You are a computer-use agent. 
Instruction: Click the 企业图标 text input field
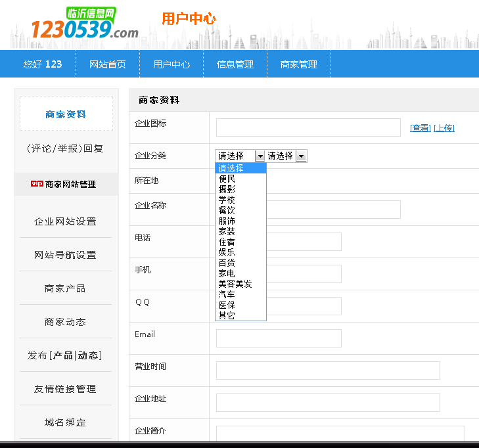pos(308,127)
